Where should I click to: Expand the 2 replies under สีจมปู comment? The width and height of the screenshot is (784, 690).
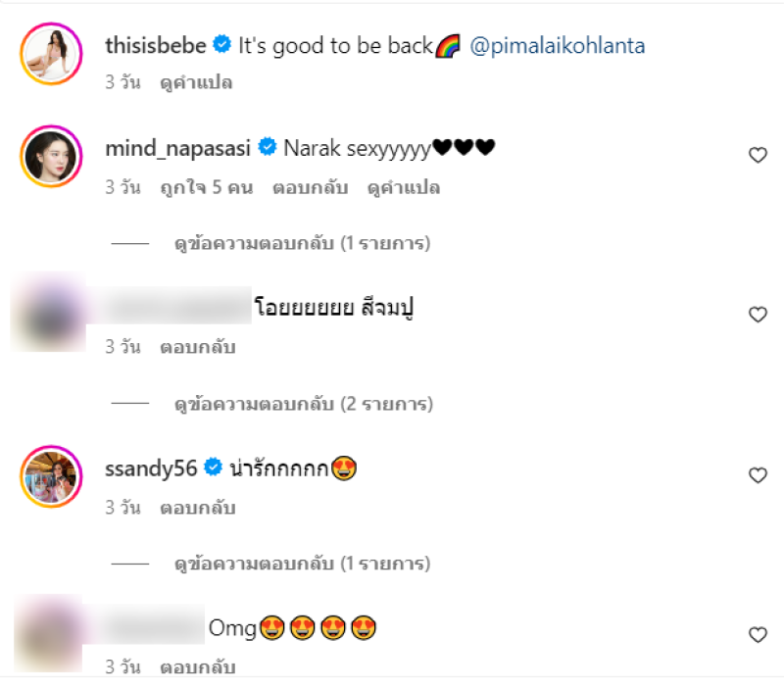pos(304,403)
